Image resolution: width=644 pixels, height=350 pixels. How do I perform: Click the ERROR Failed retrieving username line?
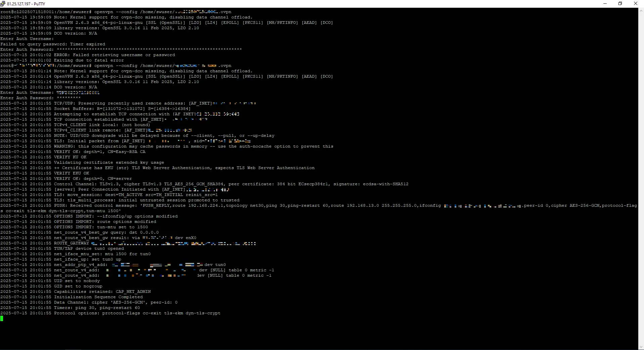(x=114, y=55)
